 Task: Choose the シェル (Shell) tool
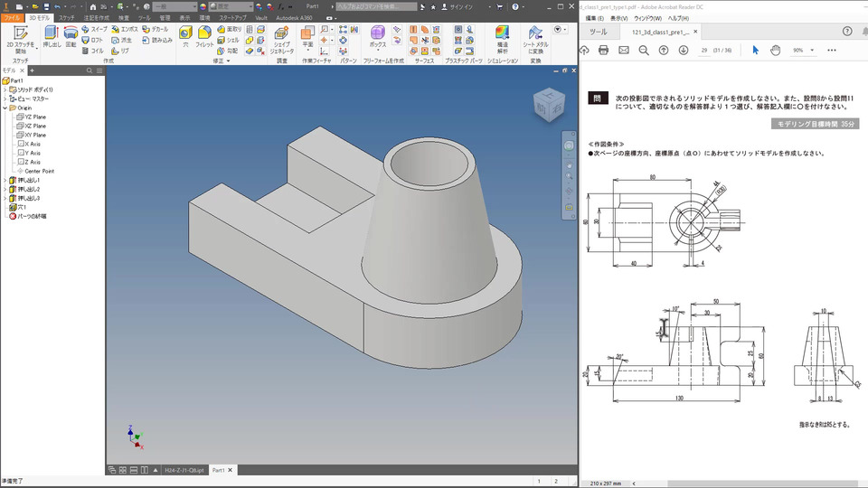coord(228,40)
